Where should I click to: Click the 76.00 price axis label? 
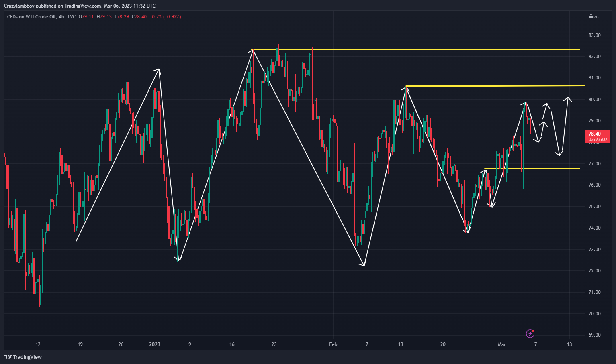point(594,185)
